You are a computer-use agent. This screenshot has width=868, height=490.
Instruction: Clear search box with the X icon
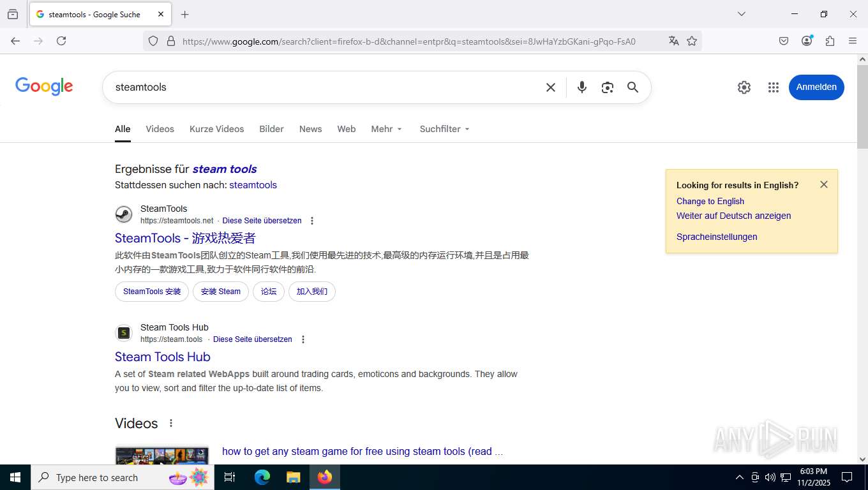(x=551, y=87)
